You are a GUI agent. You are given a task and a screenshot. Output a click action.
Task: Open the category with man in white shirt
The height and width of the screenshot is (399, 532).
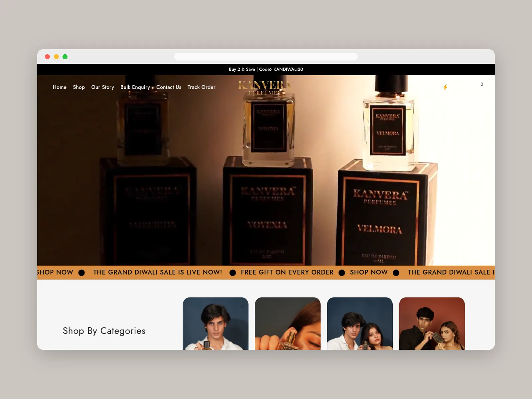pos(215,324)
